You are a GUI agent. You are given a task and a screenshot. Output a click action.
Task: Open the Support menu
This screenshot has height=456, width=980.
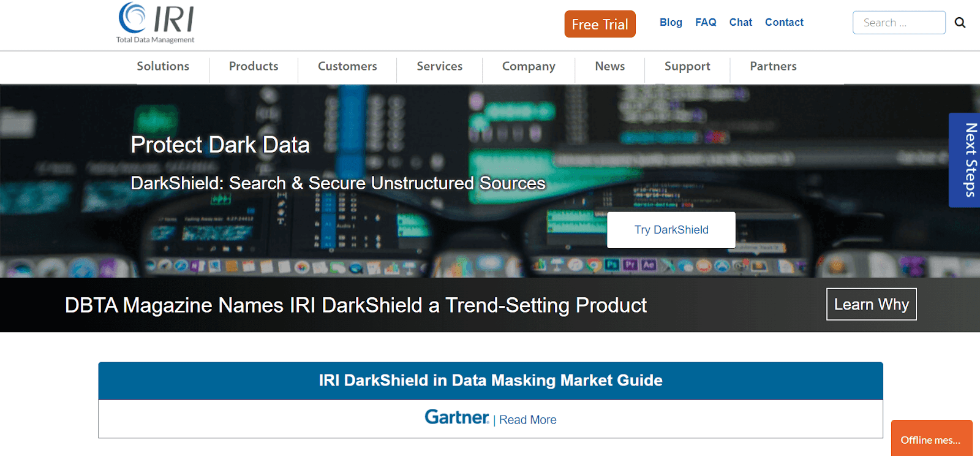(687, 66)
